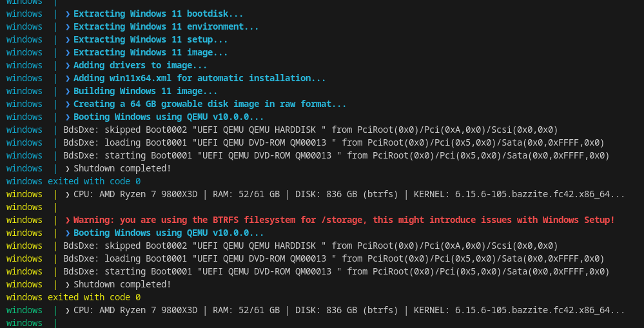Click 'win11x64.xml' filename in the log

(141, 79)
